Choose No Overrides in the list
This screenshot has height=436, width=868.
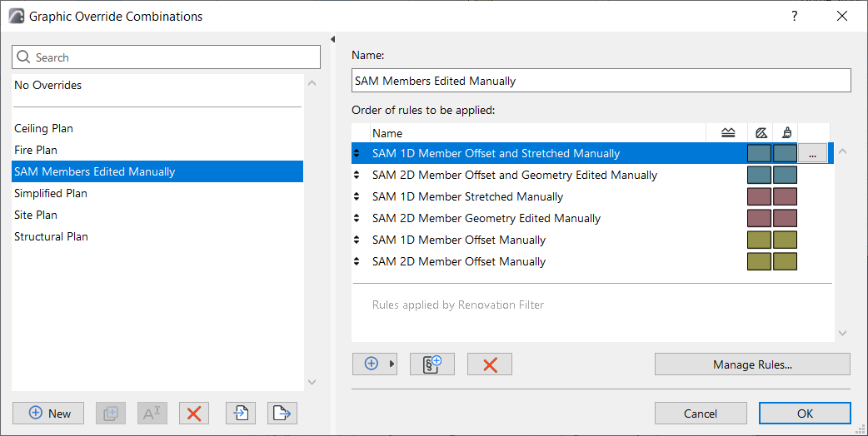pos(47,85)
